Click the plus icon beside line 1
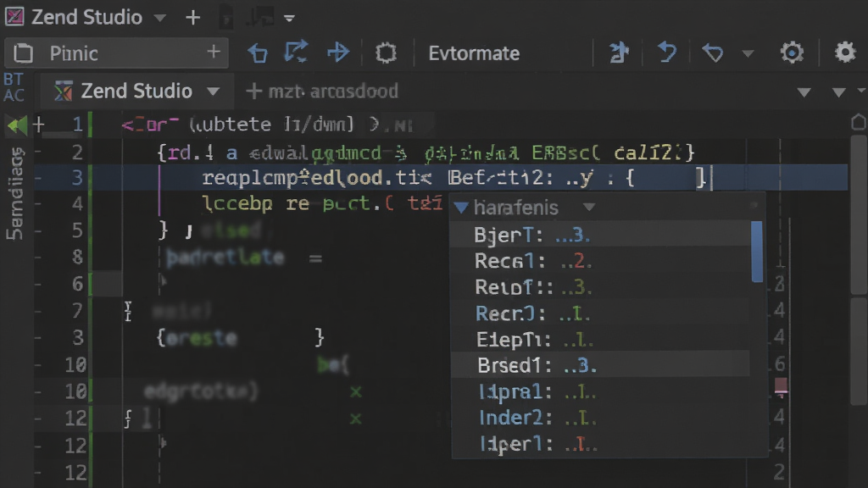The height and width of the screenshot is (488, 868). tap(38, 125)
